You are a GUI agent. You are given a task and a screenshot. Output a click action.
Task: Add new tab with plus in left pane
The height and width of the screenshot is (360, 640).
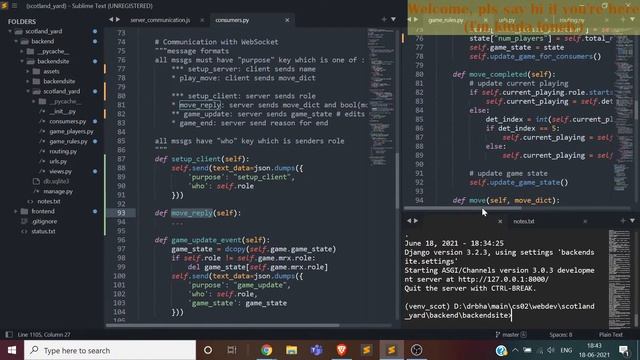point(384,20)
